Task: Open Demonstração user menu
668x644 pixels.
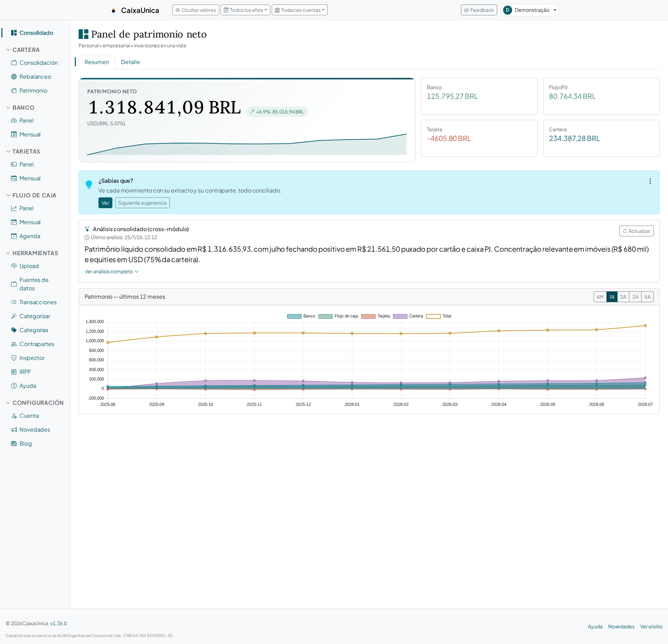Action: [530, 10]
